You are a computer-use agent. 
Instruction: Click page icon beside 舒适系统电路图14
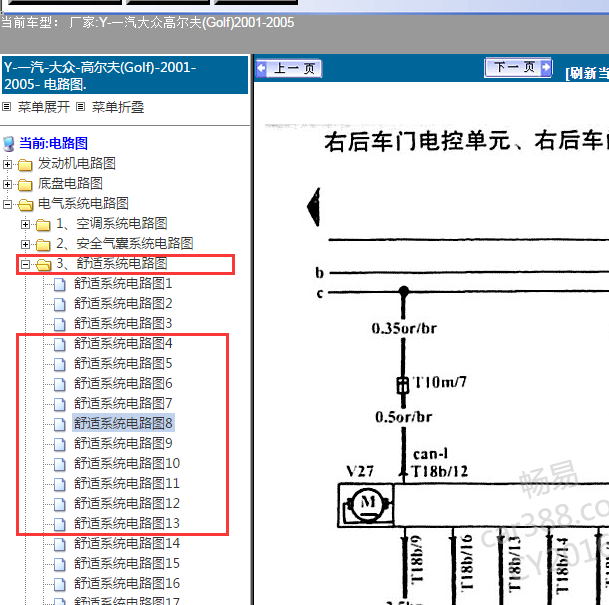tap(59, 544)
